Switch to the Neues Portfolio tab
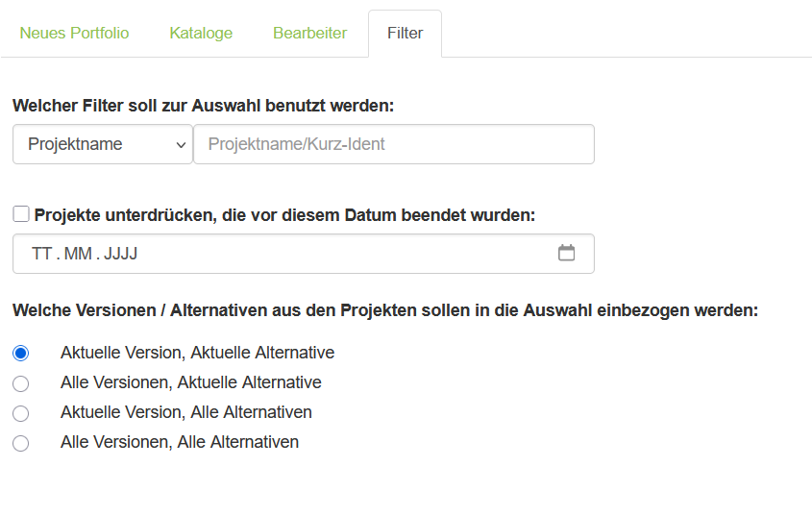The width and height of the screenshot is (812, 516). (x=74, y=33)
